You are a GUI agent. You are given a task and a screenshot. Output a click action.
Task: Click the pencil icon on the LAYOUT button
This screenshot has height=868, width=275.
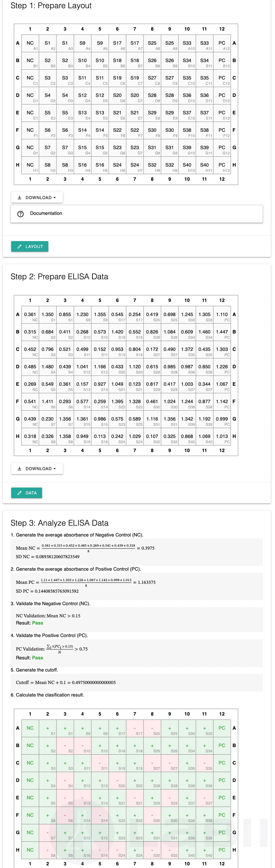point(20,246)
